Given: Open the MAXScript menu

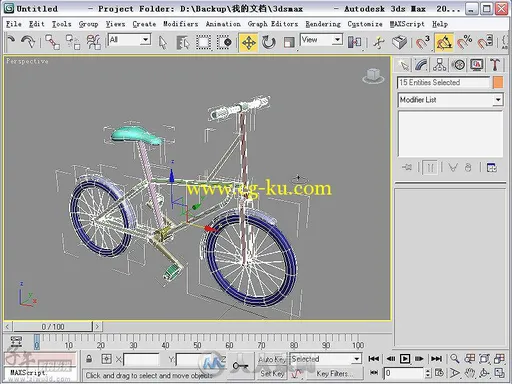Looking at the screenshot, I should [x=407, y=24].
